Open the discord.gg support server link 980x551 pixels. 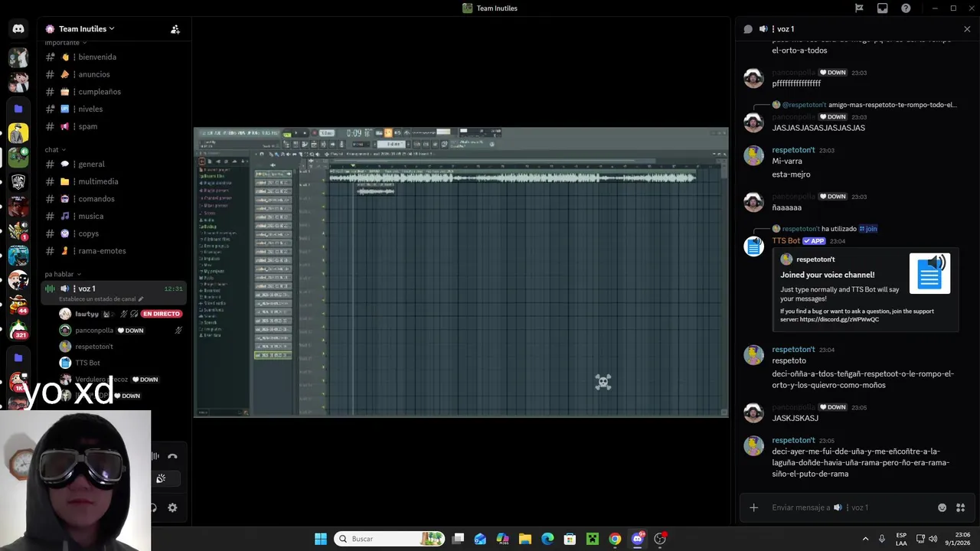[x=839, y=319]
